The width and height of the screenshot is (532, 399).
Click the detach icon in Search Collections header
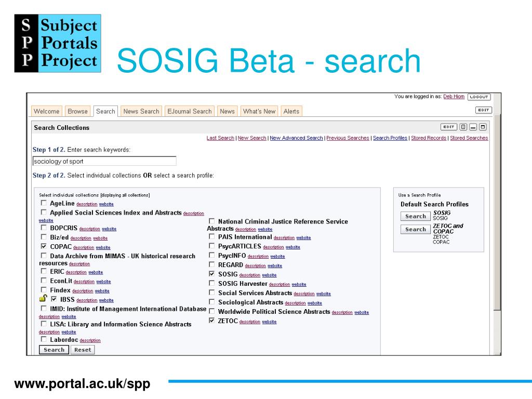pyautogui.click(x=463, y=127)
